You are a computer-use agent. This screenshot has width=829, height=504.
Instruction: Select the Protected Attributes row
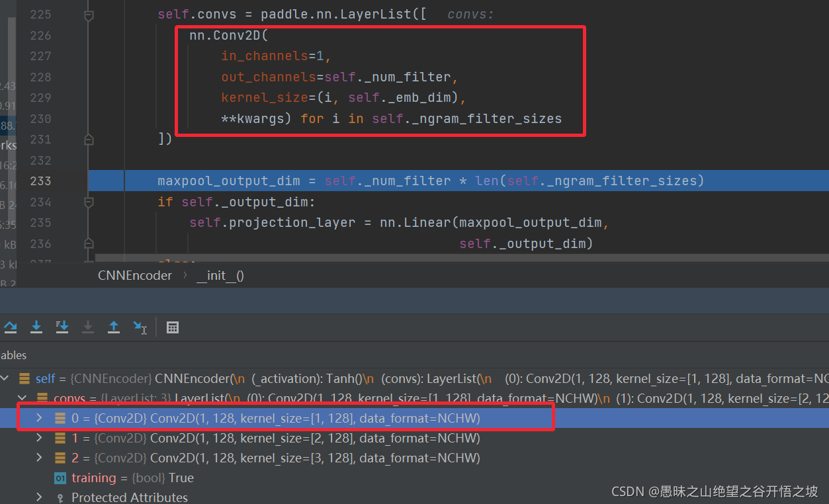tap(414, 497)
